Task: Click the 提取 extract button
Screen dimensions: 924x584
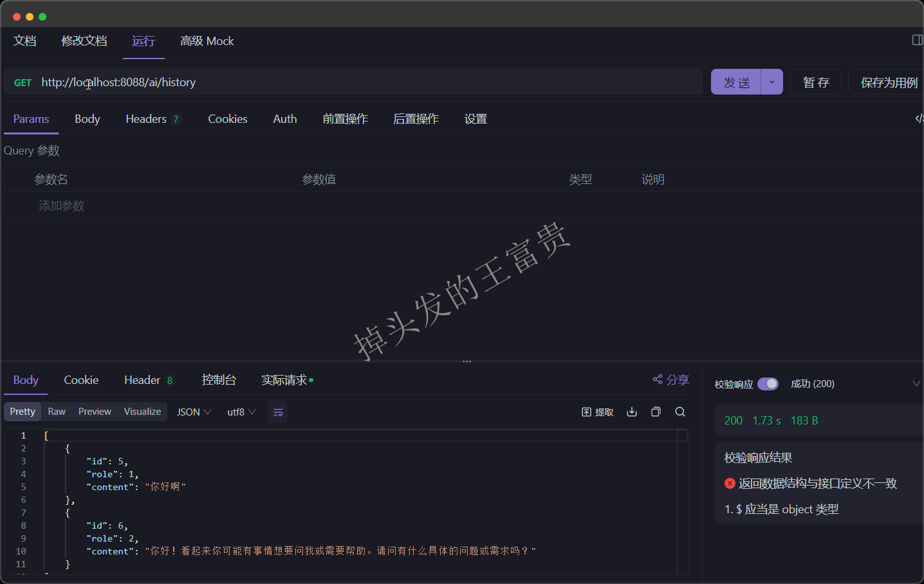Action: coord(598,412)
